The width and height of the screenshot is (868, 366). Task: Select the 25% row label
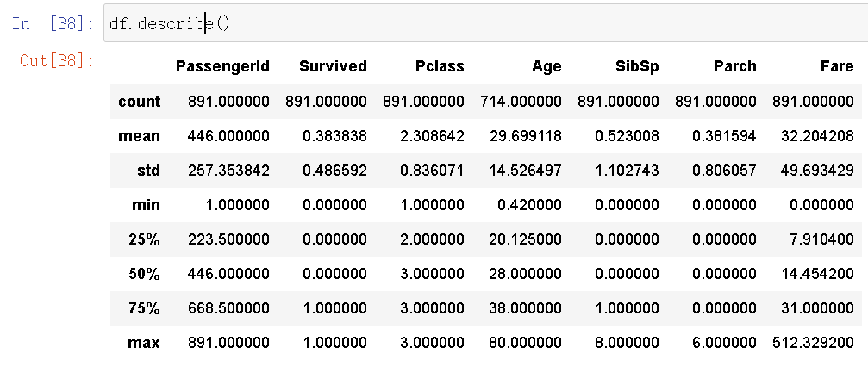pos(145,239)
